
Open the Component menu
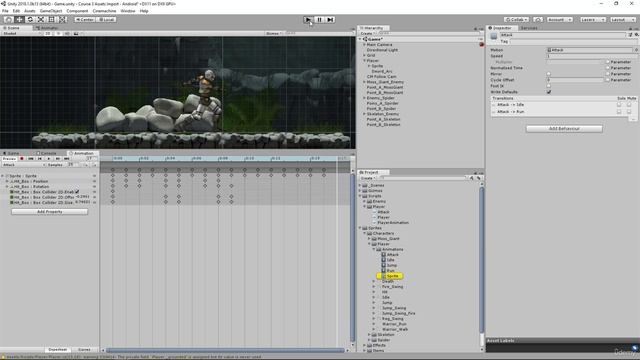point(77,11)
